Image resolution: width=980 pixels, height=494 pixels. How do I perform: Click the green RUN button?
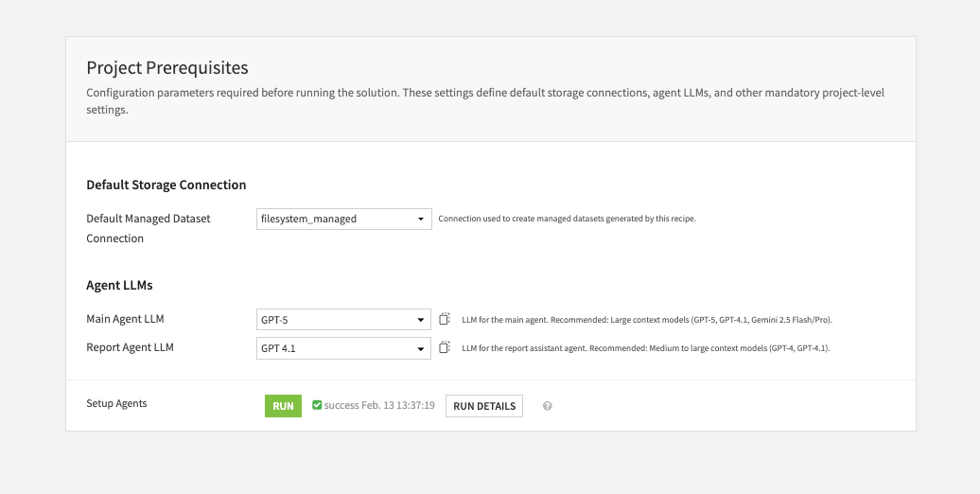[283, 406]
